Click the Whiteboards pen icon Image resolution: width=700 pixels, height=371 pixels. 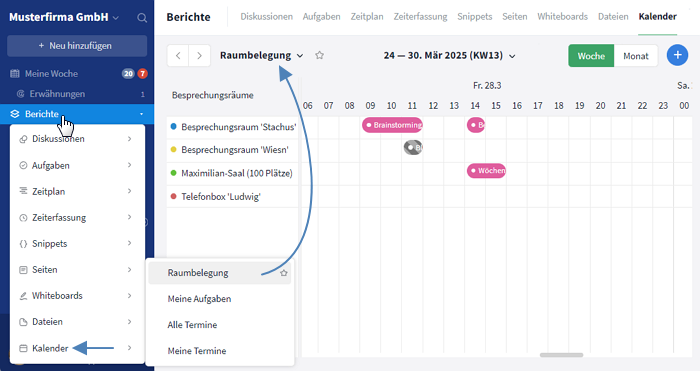coord(23,296)
